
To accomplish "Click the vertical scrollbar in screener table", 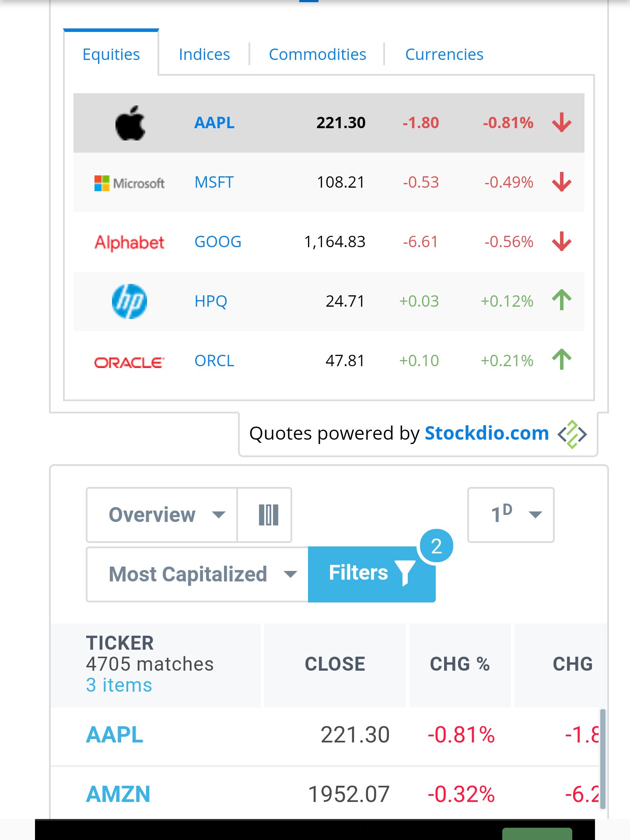I will point(602,759).
